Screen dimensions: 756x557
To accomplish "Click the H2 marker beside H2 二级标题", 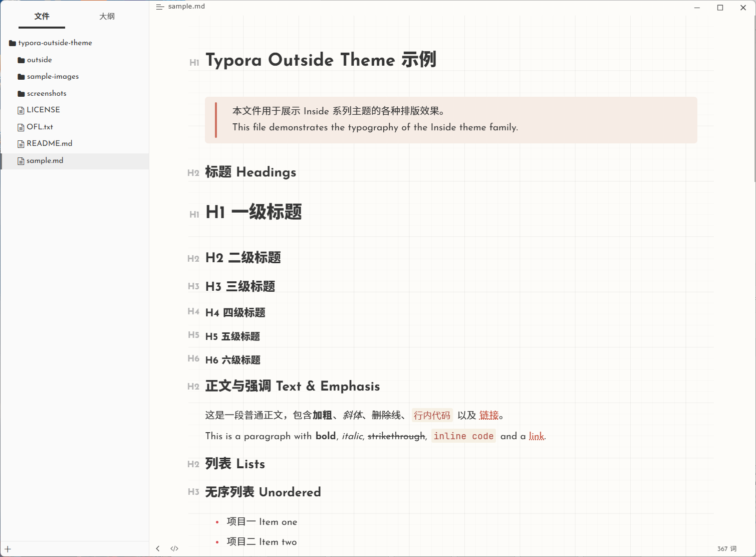I will pyautogui.click(x=193, y=259).
